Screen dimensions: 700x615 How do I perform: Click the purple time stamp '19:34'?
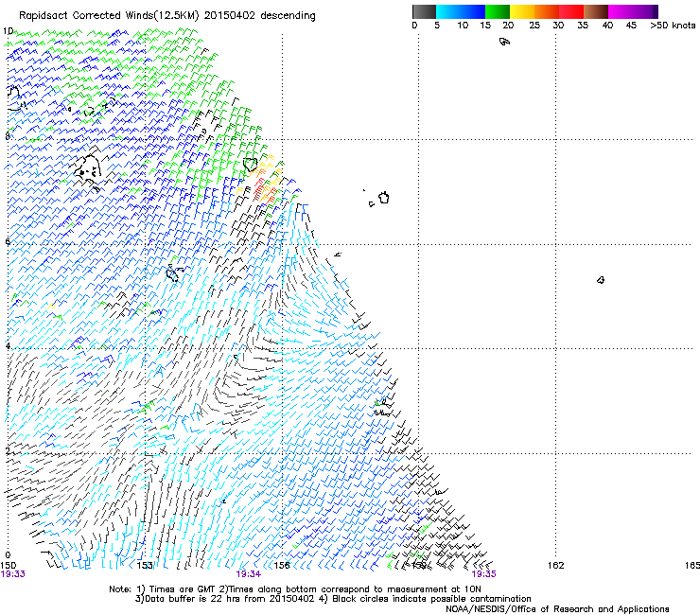pyautogui.click(x=248, y=574)
